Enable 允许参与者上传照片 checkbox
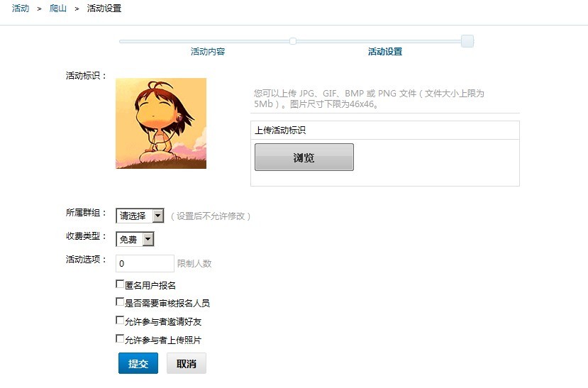The image size is (588, 388). coord(120,338)
